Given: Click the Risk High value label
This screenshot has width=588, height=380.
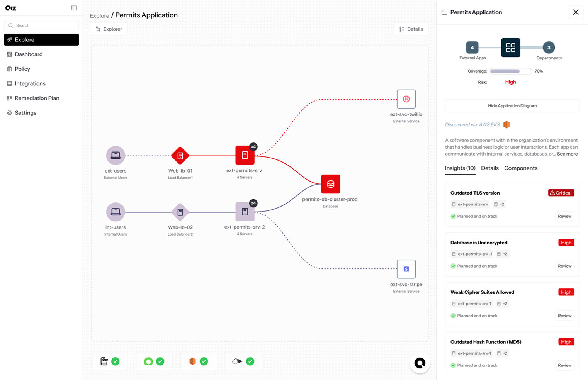Looking at the screenshot, I should coord(510,82).
